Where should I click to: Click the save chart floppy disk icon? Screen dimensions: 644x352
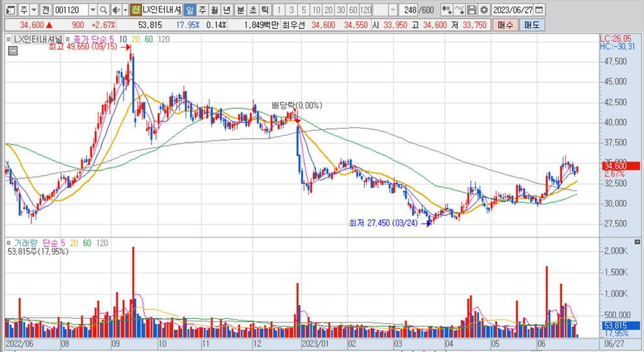point(472,10)
